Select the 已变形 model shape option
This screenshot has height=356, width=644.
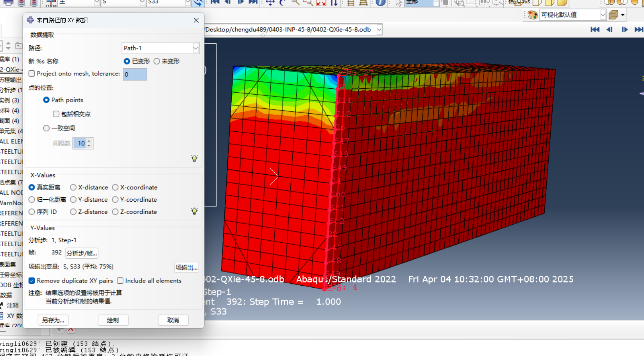click(x=127, y=61)
